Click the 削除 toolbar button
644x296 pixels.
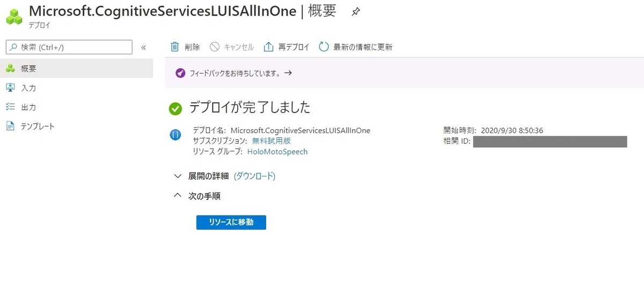pos(185,47)
